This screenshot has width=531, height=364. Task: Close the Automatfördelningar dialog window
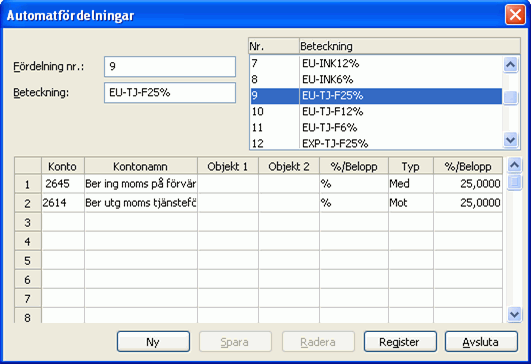[515, 15]
